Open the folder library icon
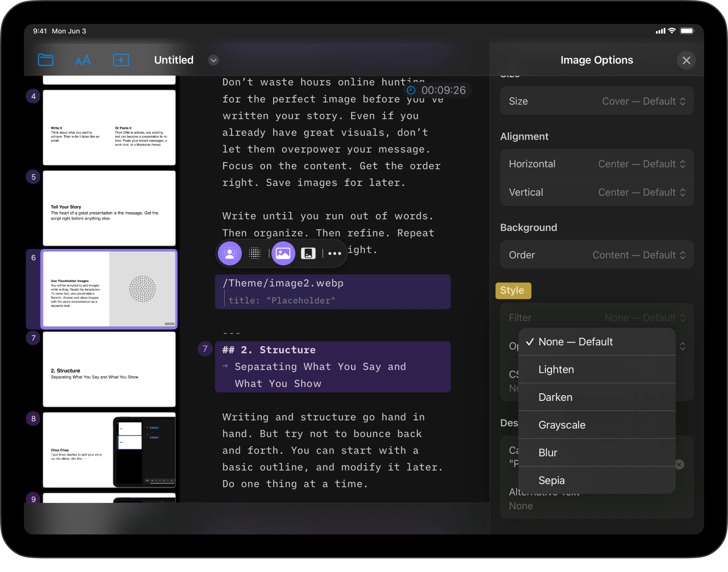 point(45,60)
